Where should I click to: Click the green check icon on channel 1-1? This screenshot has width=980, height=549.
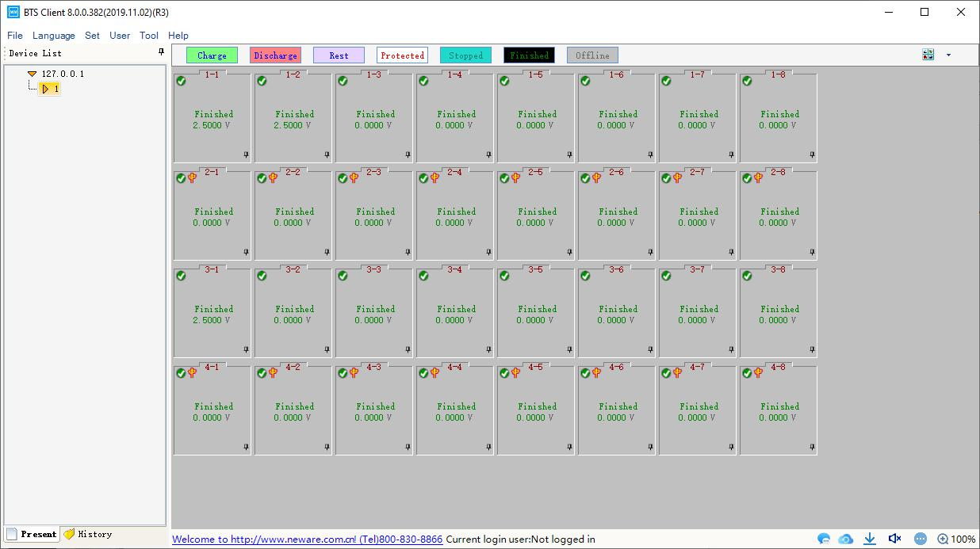(181, 81)
